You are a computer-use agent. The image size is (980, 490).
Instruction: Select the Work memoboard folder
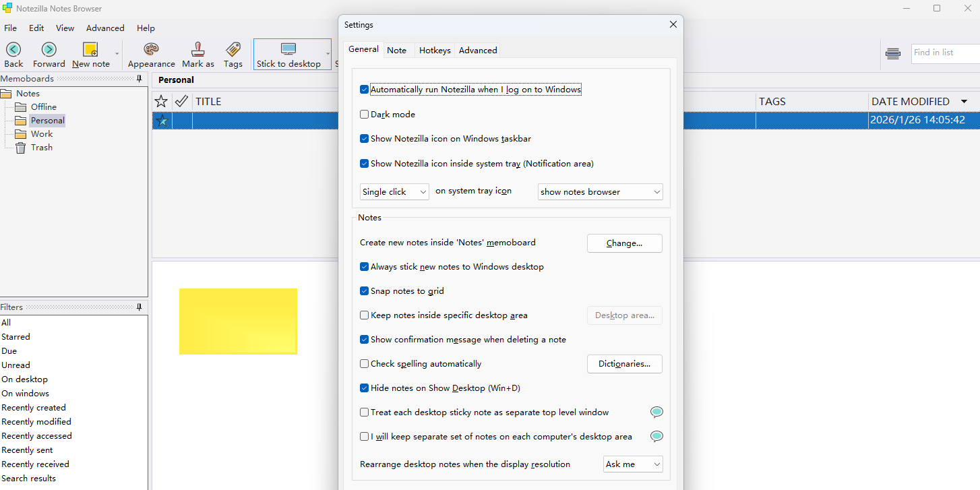tap(41, 134)
